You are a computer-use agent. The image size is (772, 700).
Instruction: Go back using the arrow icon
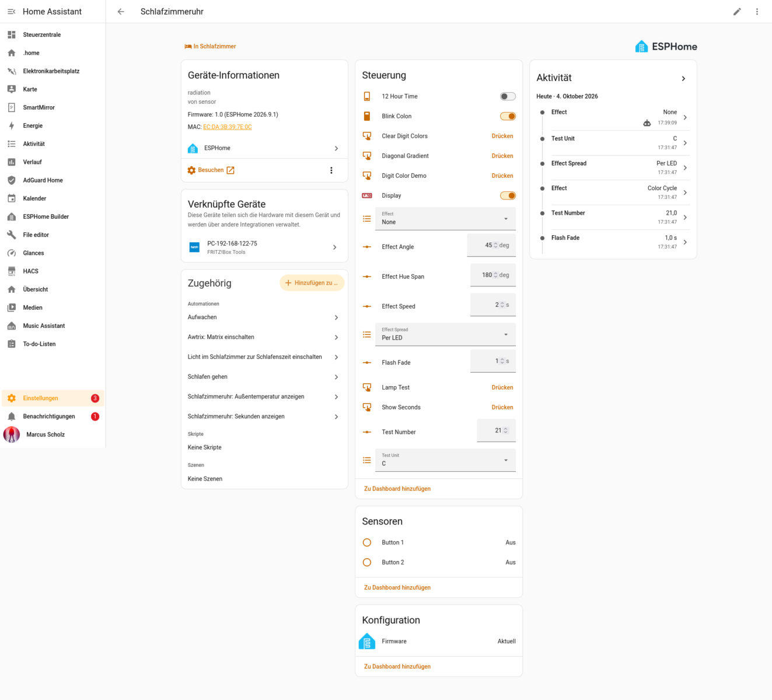[x=121, y=12]
